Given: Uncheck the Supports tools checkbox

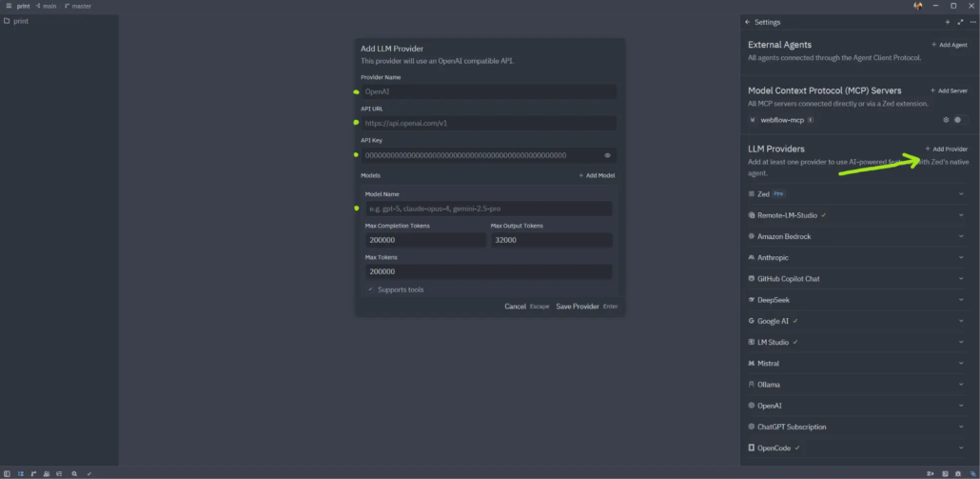Looking at the screenshot, I should point(371,289).
